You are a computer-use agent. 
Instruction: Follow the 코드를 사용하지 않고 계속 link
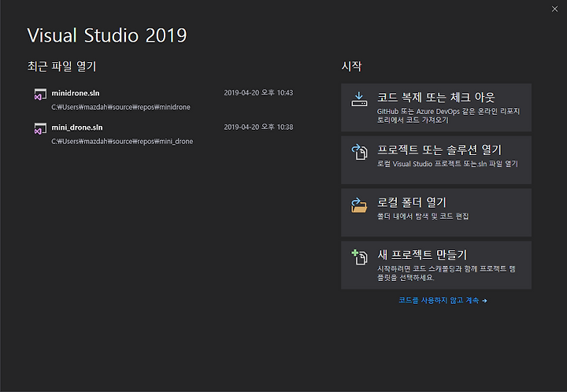coord(443,300)
